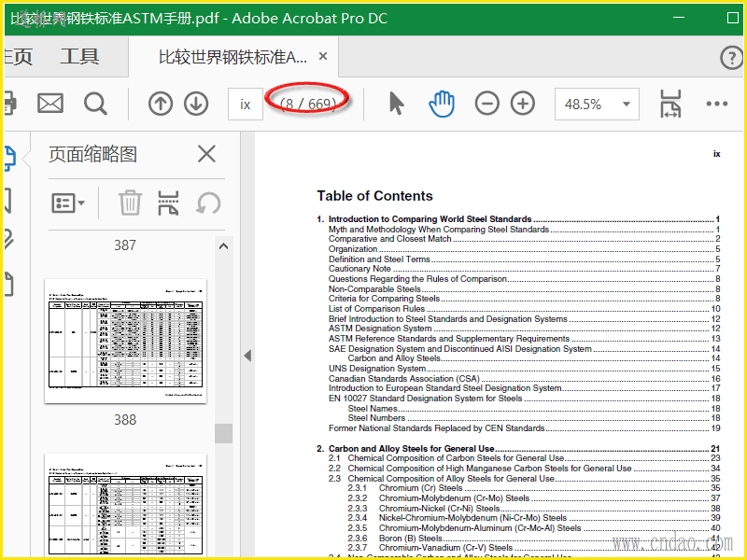Click the insert/extract pages icon in thumbnails panel
747x560 pixels.
[169, 203]
